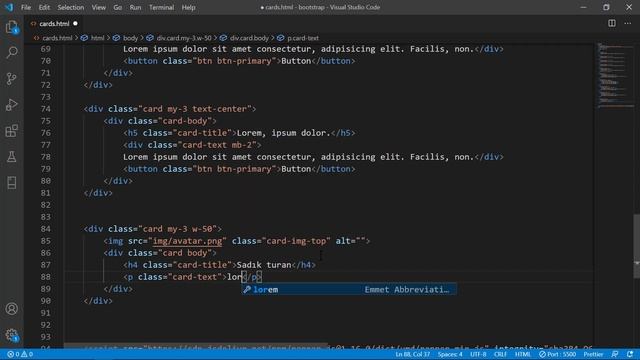Click line number 88 in gutter
This screenshot has width=640, height=360.
[x=46, y=277]
